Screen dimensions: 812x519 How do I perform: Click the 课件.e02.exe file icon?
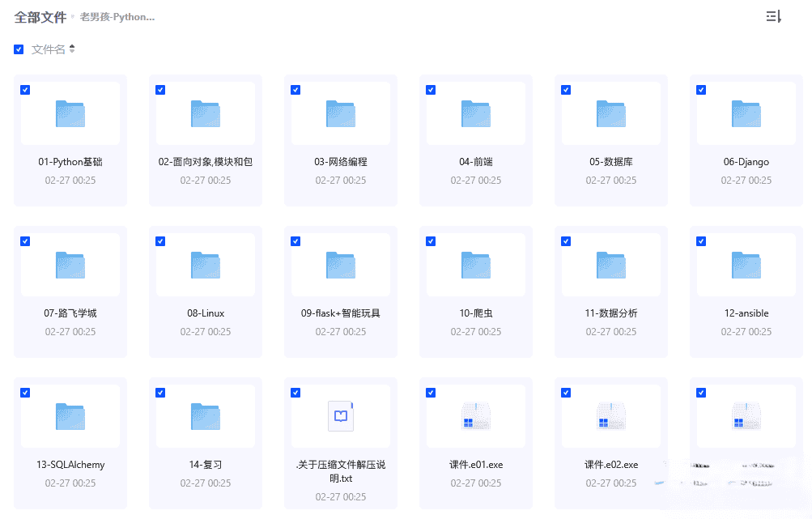[611, 416]
